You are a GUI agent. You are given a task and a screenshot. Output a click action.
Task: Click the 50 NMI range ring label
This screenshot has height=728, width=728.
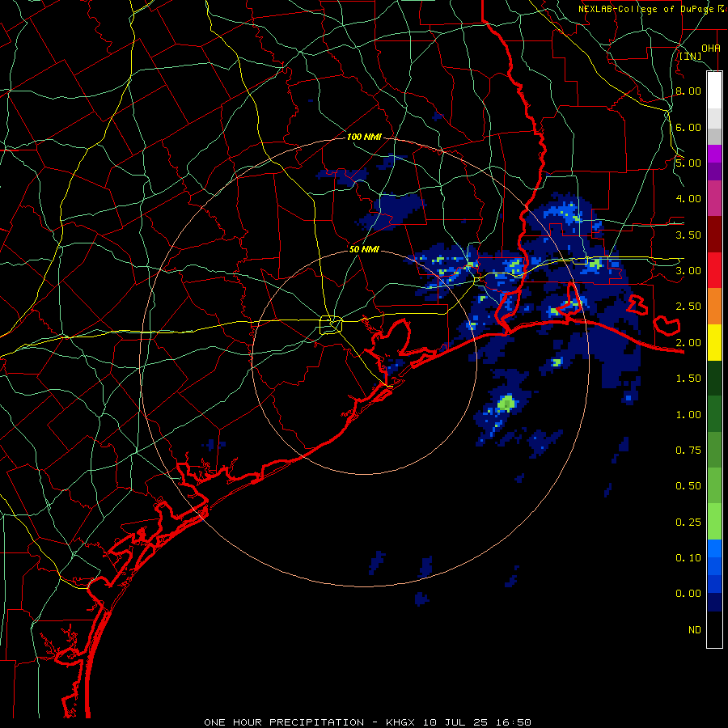click(365, 249)
